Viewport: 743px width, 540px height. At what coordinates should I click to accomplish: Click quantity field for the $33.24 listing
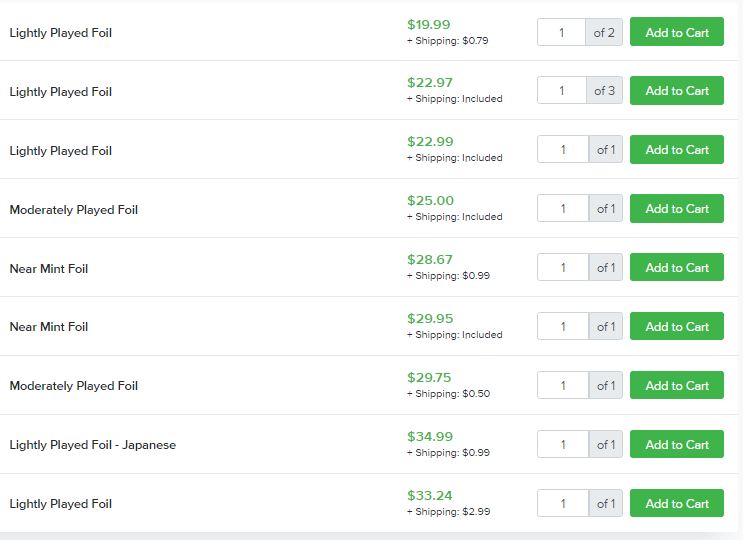pyautogui.click(x=563, y=503)
